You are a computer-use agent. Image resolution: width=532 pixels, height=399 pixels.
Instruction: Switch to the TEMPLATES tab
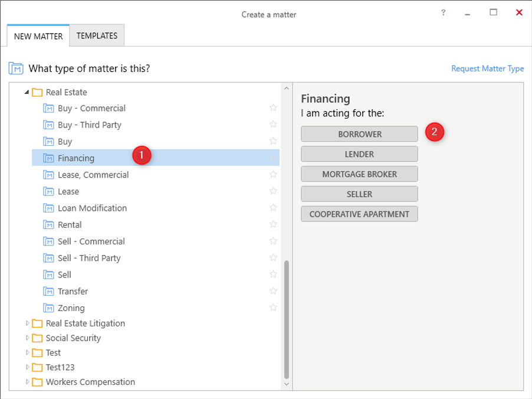(97, 35)
